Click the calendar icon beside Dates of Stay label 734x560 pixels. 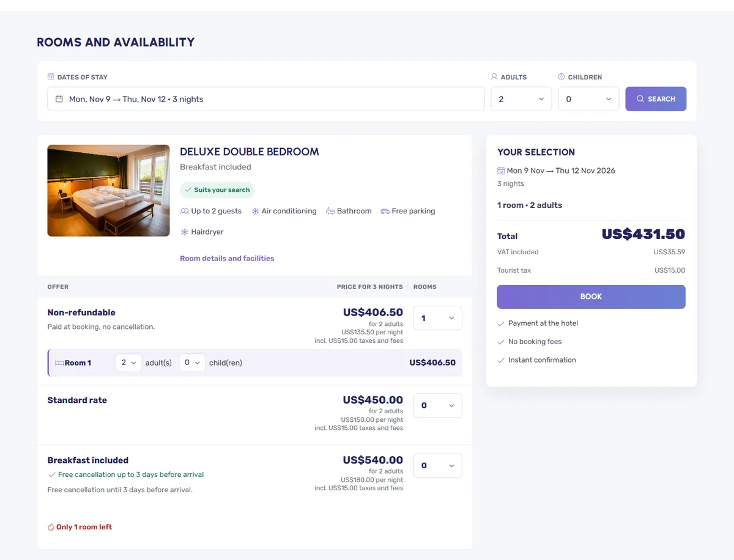tap(51, 77)
